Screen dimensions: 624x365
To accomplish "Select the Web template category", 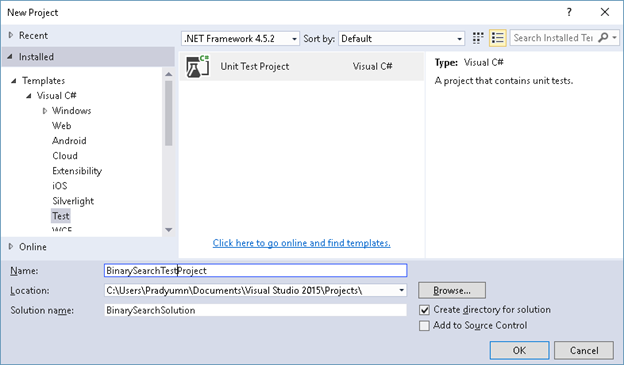I will [62, 126].
